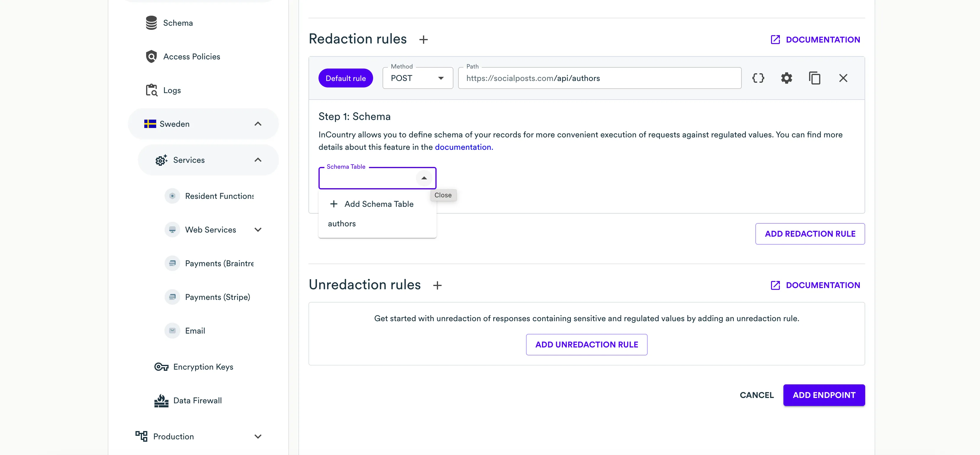Click plus icon next to Redaction rules

click(x=423, y=40)
